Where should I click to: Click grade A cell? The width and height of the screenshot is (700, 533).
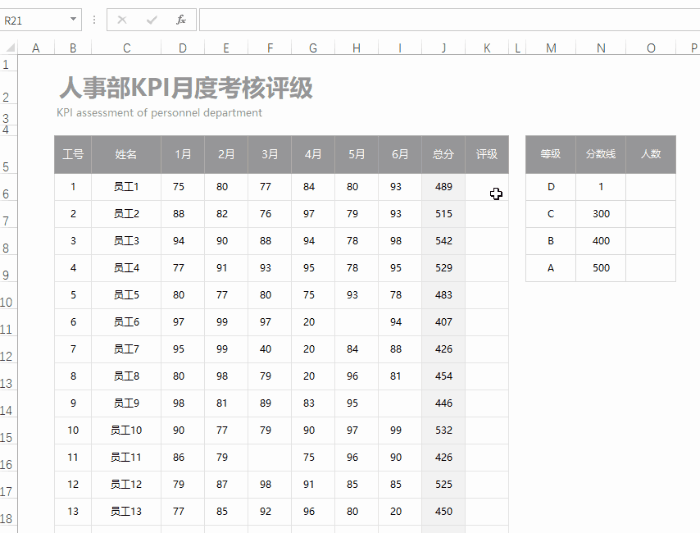tap(550, 268)
